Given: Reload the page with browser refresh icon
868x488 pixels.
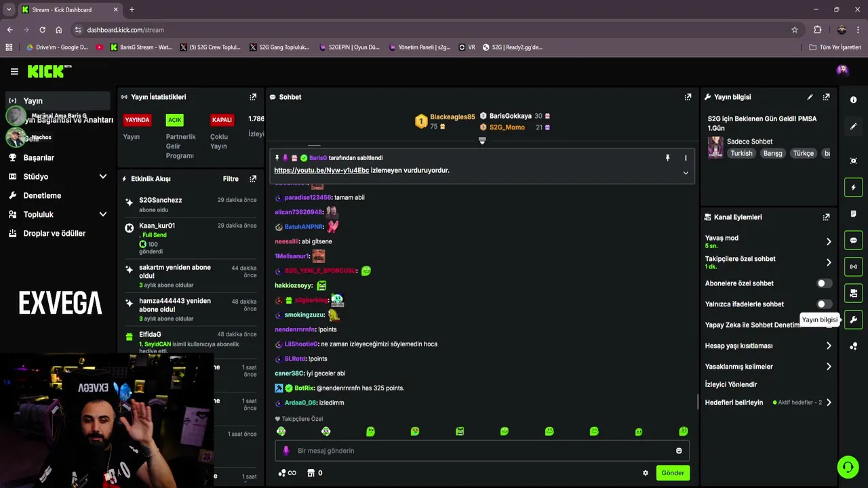Looking at the screenshot, I should (x=42, y=30).
